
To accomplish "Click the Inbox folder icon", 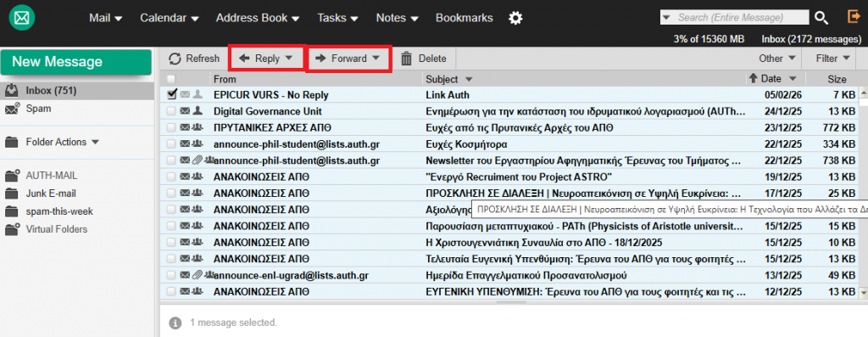I will point(12,91).
